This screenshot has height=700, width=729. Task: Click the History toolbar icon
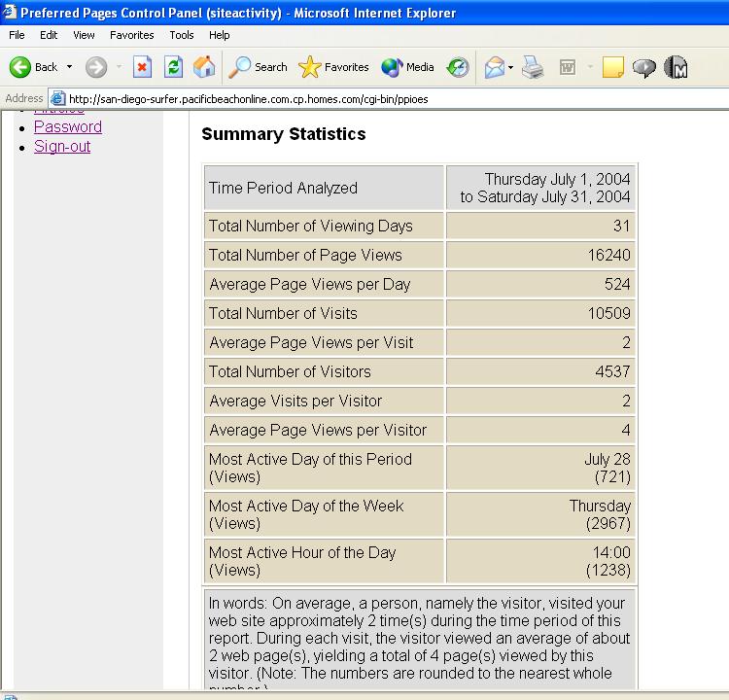click(458, 67)
